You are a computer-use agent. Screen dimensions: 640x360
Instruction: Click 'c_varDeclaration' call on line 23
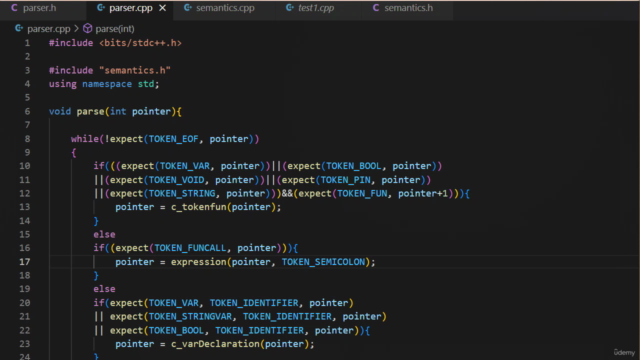(x=215, y=344)
